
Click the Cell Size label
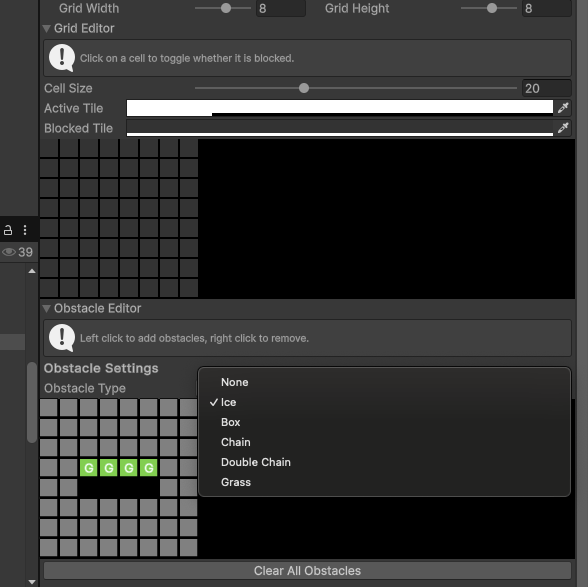(x=68, y=88)
